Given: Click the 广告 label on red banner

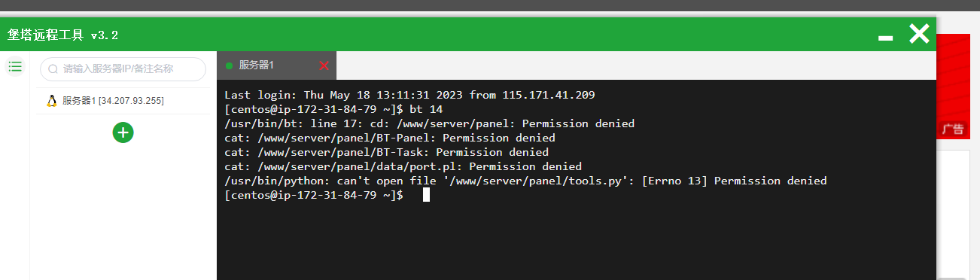Looking at the screenshot, I should point(952,129).
